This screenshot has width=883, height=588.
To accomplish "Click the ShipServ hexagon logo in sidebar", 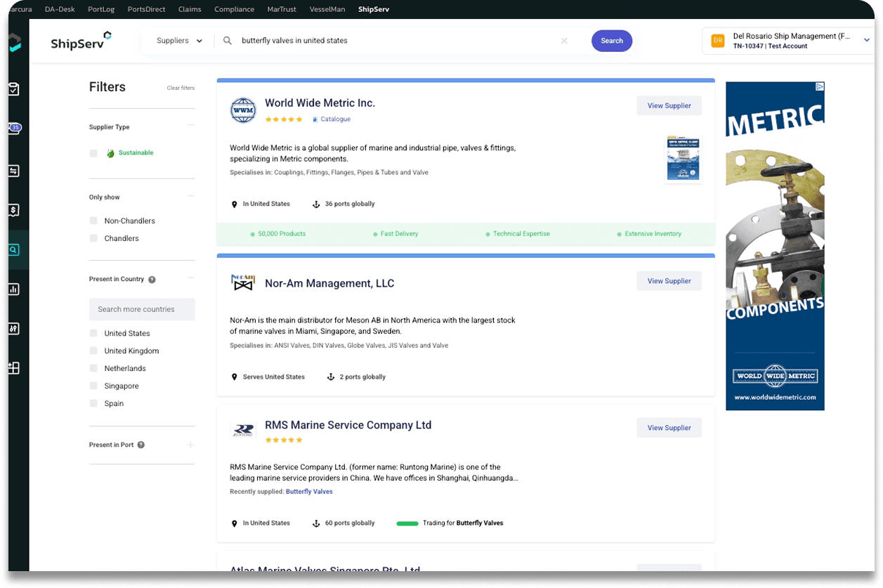I will [x=14, y=42].
